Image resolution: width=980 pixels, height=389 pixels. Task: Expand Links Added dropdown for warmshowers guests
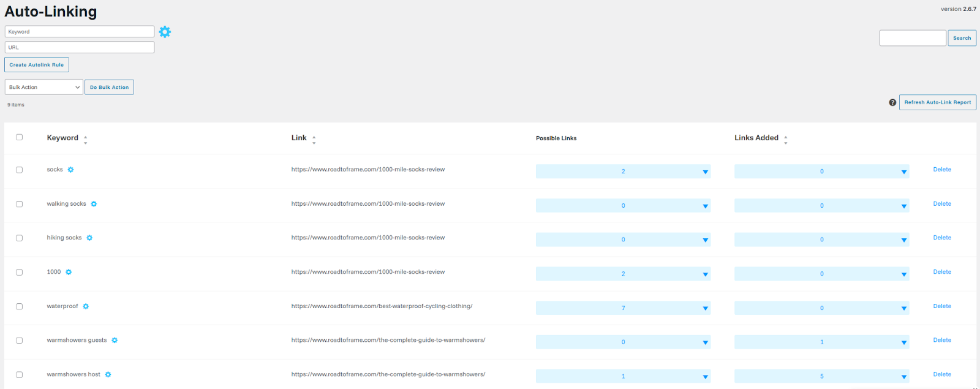click(x=822, y=342)
